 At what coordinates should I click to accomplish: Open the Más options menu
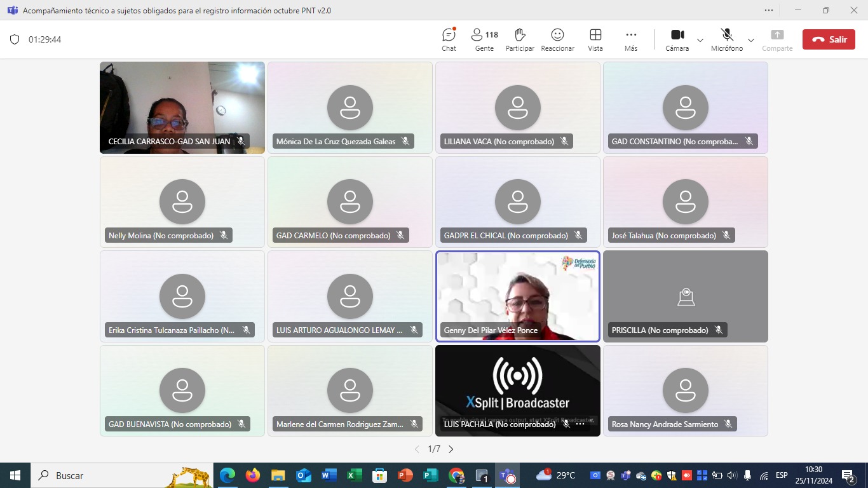point(630,39)
